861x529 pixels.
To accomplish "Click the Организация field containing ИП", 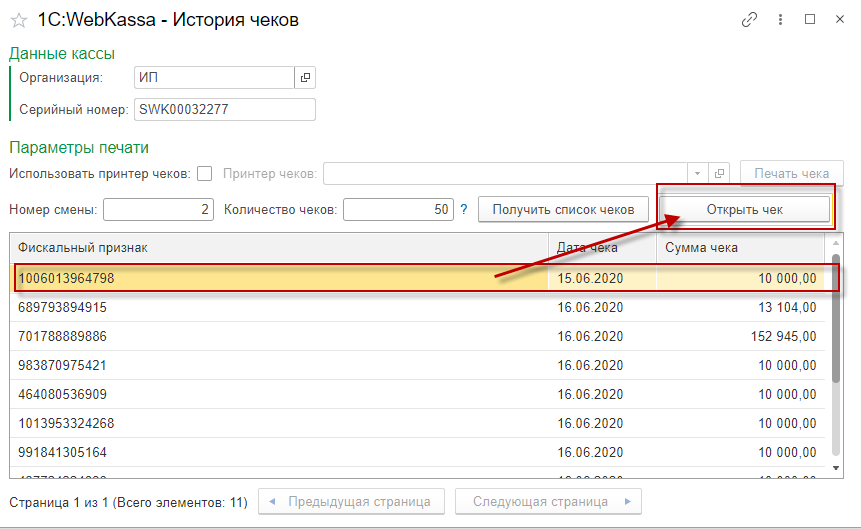I will (x=214, y=77).
